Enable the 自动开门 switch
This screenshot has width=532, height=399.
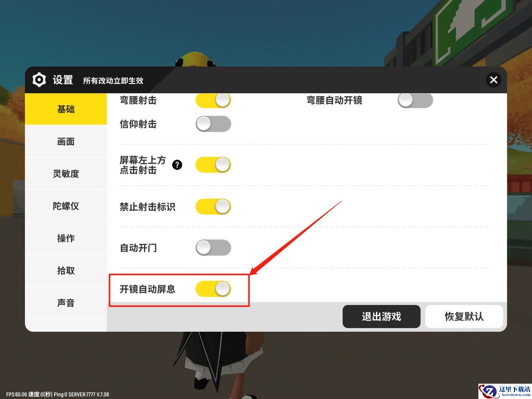point(213,247)
